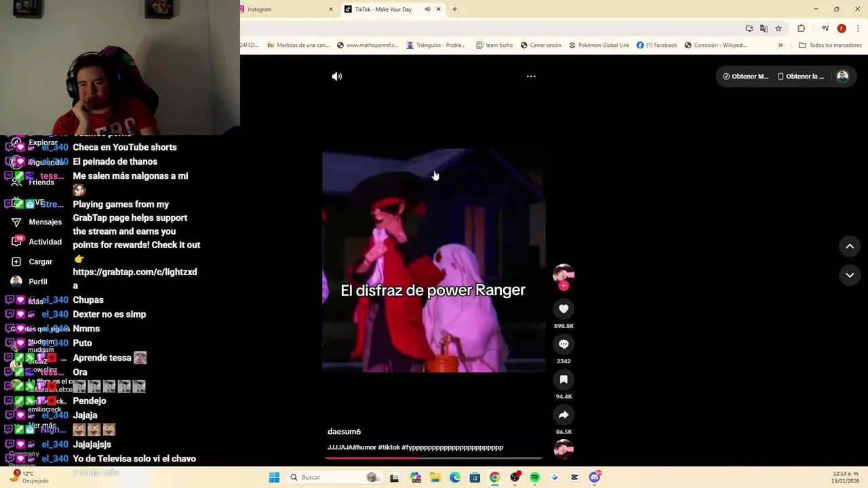868x488 pixels.
Task: Click the Obtener M... coins button
Action: (x=746, y=77)
